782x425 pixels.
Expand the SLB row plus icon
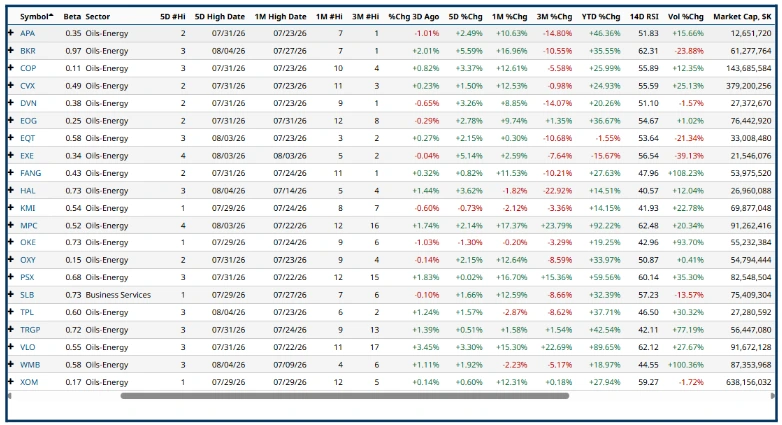(10, 294)
